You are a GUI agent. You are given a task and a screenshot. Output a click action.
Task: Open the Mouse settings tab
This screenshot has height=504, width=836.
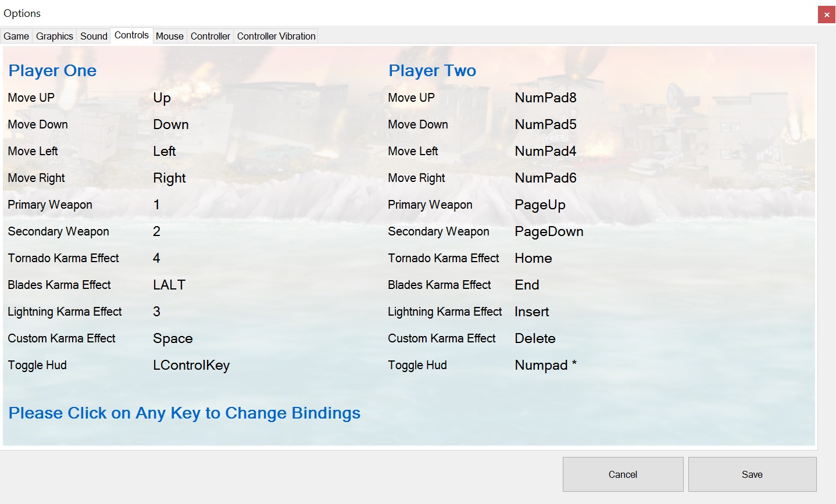tap(169, 36)
